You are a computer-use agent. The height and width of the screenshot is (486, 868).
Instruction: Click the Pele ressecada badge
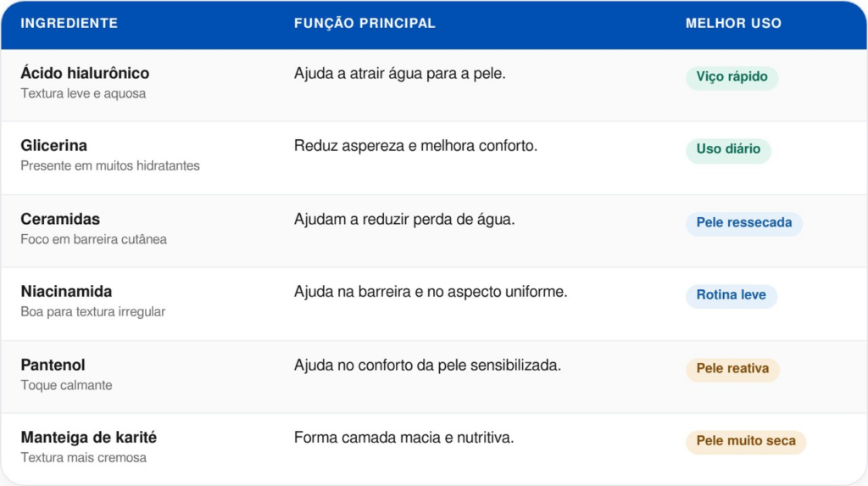click(x=743, y=223)
